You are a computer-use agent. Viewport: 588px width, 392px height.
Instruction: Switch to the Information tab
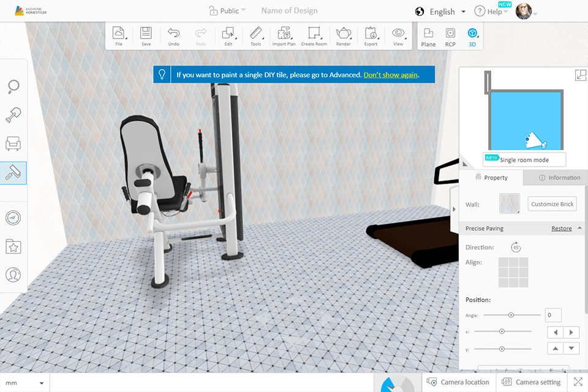pos(560,177)
